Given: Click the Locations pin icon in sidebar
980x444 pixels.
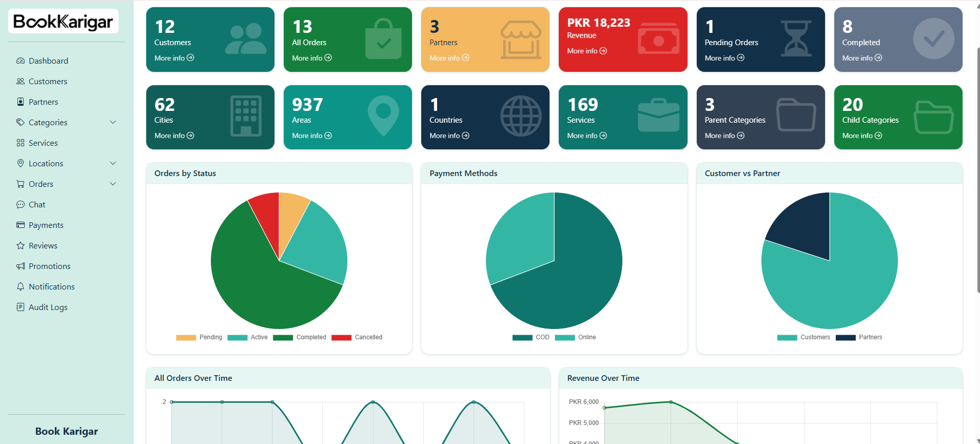Looking at the screenshot, I should (21, 163).
